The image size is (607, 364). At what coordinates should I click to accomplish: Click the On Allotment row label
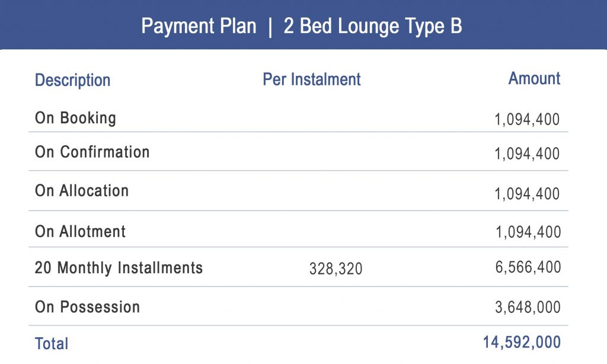click(x=80, y=232)
